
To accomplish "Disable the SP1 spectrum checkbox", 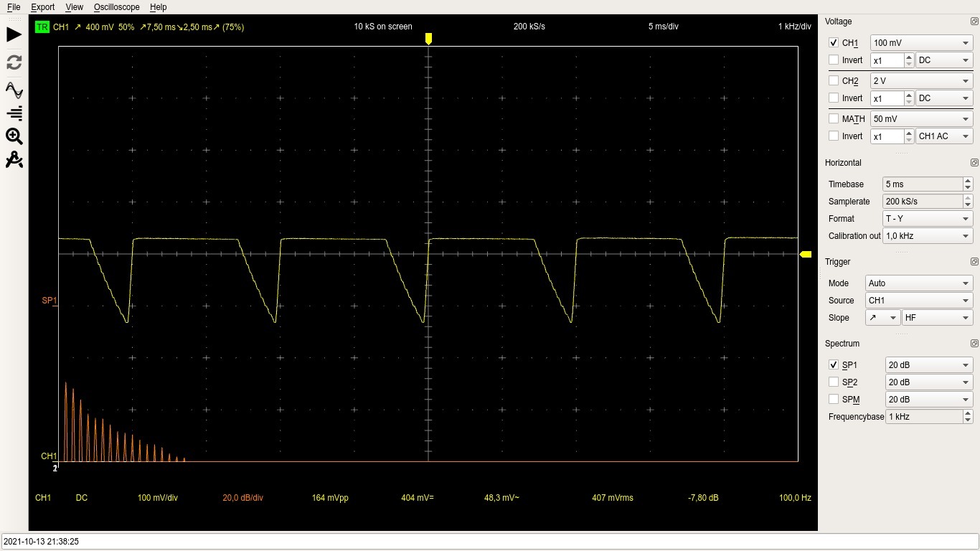I will pyautogui.click(x=833, y=365).
